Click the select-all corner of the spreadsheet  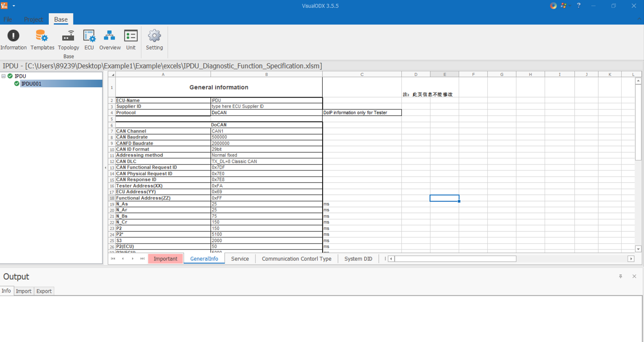[x=112, y=74]
